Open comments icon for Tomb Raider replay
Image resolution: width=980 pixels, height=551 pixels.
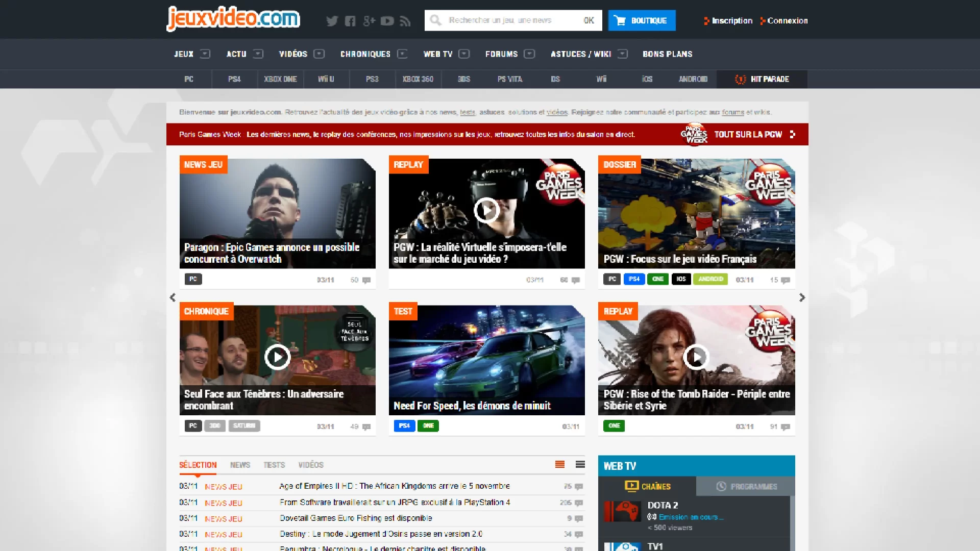[x=785, y=427]
